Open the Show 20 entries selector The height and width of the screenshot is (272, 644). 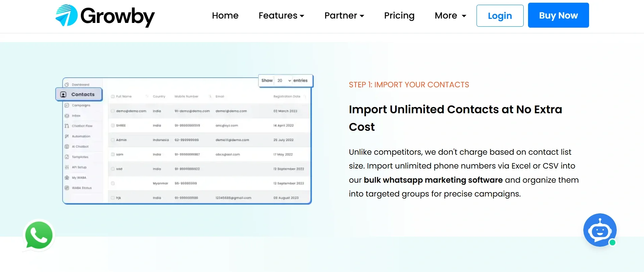tap(284, 81)
